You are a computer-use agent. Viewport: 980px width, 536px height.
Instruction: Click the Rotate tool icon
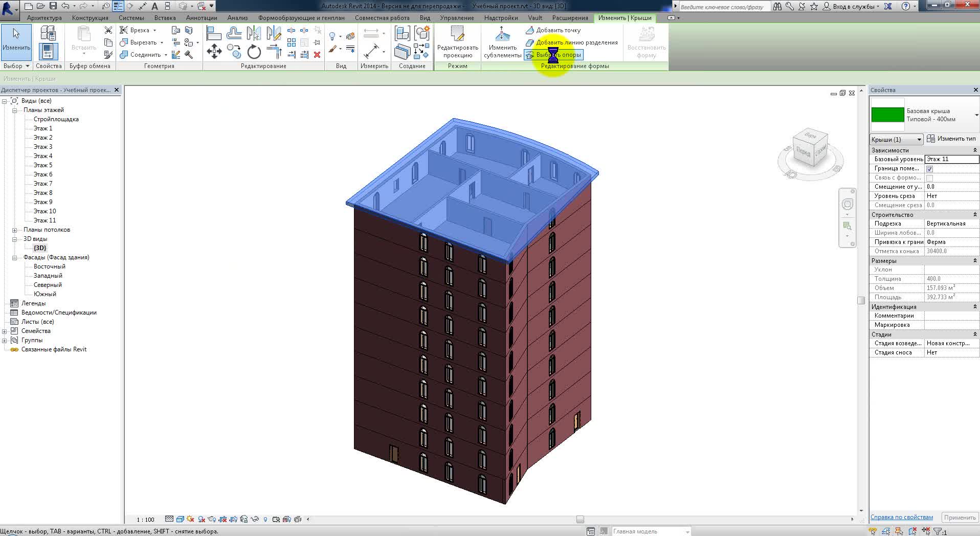(x=254, y=51)
